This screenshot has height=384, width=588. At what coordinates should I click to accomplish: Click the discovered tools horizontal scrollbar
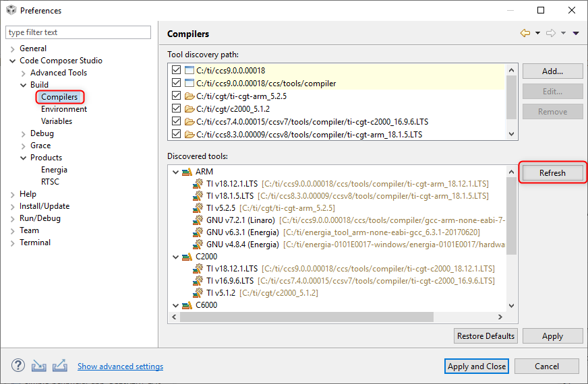click(x=306, y=317)
